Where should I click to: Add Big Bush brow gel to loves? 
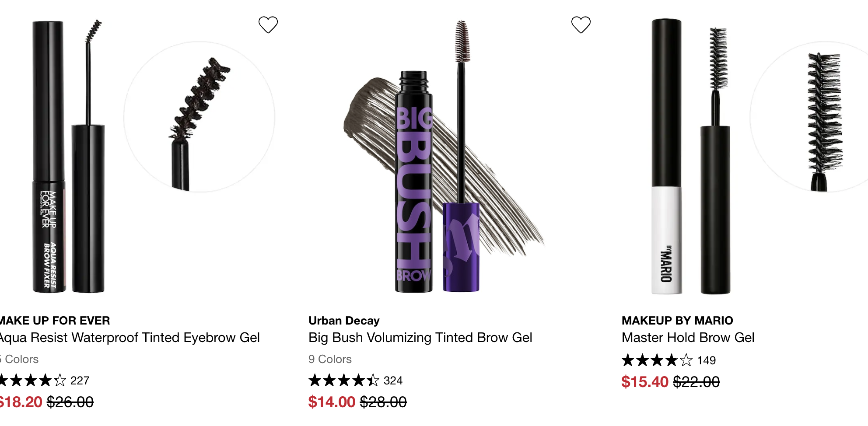click(x=581, y=25)
